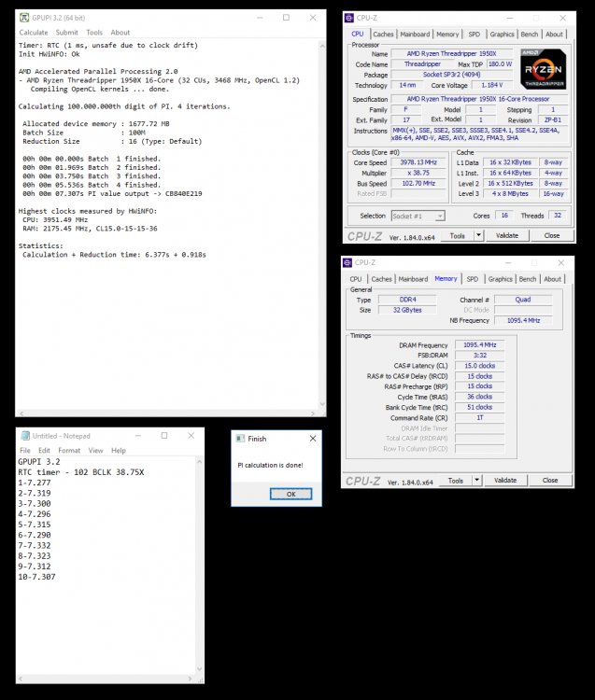Open the Tools menu in GPUPI
The width and height of the screenshot is (595, 700).
(94, 33)
